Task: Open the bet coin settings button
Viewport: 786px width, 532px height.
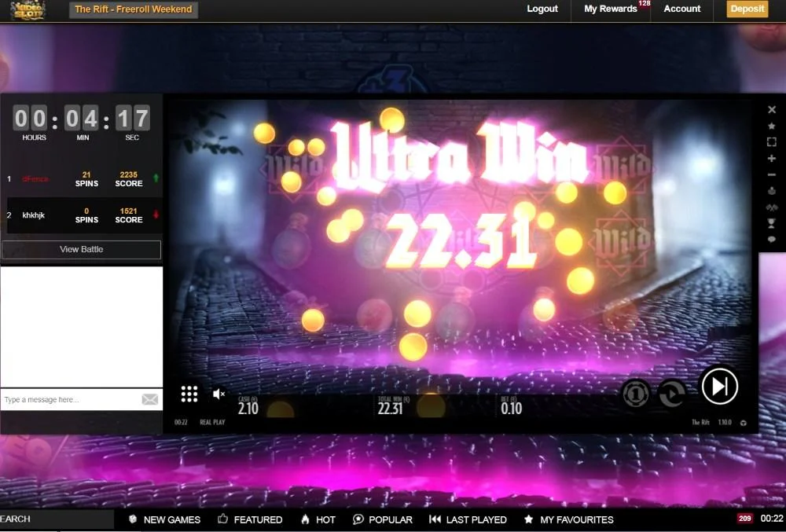Action: pyautogui.click(x=636, y=394)
